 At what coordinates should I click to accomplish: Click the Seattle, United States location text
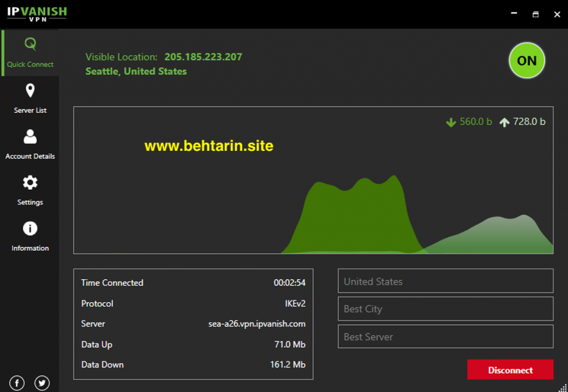(x=136, y=72)
